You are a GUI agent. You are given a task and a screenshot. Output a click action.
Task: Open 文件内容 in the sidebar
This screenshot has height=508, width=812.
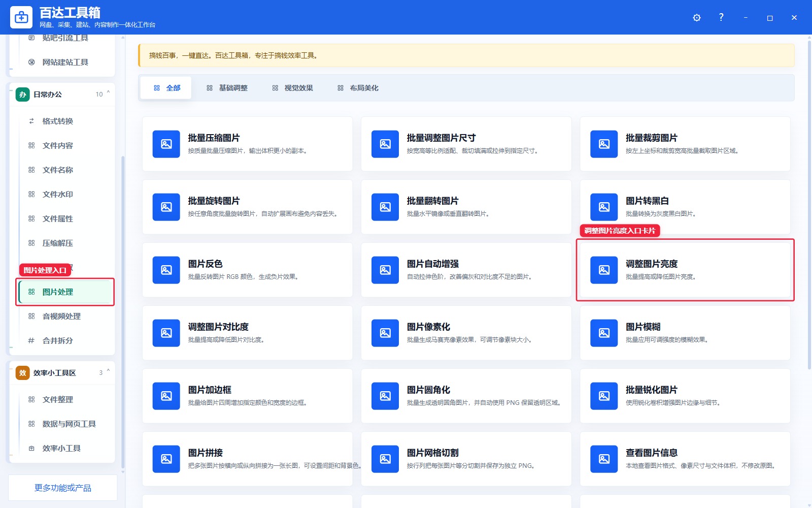(65, 145)
